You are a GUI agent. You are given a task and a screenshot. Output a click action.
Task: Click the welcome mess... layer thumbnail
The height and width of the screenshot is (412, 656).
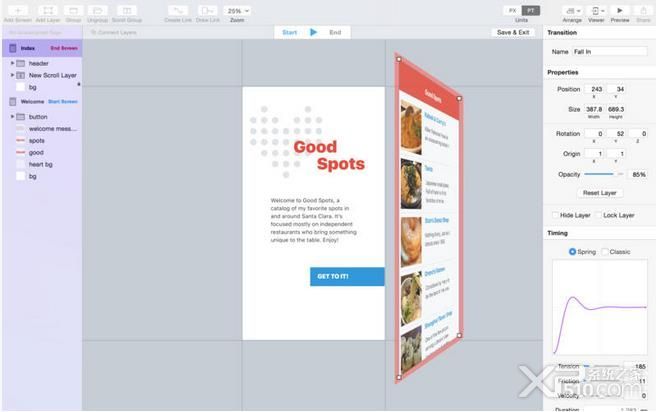20,129
